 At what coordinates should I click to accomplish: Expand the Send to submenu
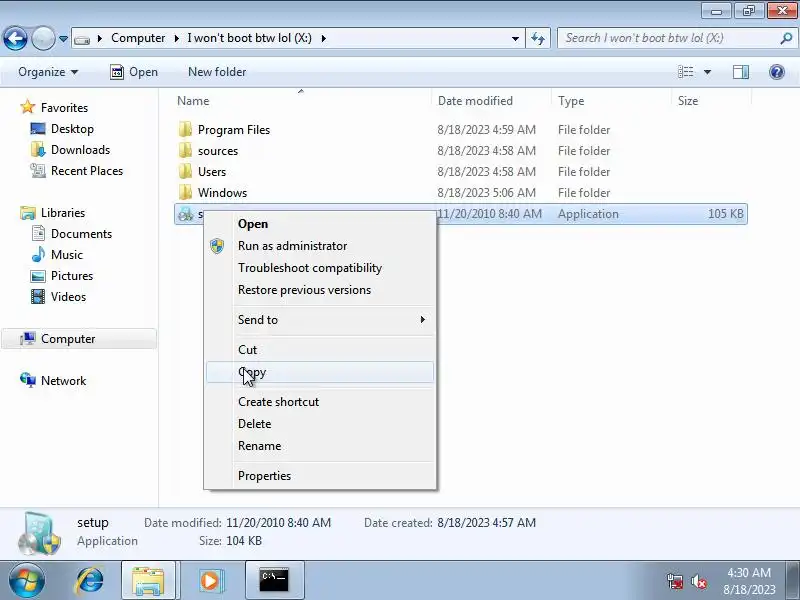coord(320,320)
